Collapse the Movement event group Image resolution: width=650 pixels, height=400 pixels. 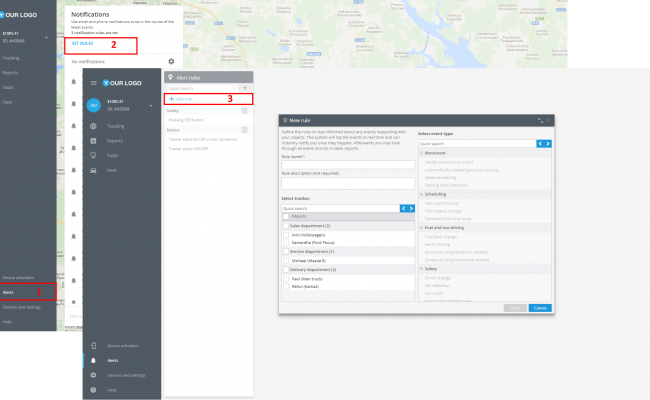[422, 153]
